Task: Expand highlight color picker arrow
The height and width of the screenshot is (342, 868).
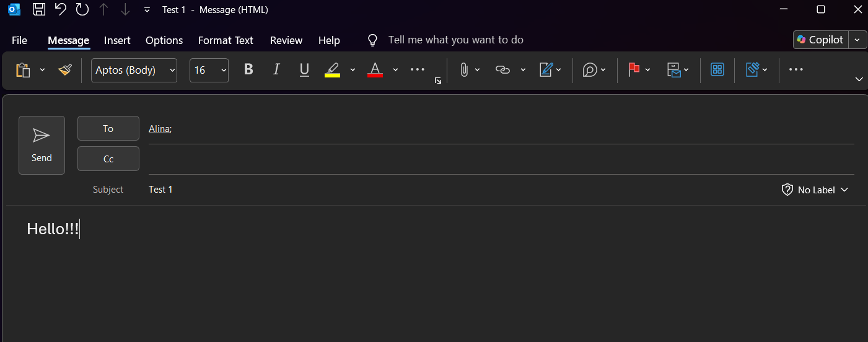Action: [x=353, y=70]
